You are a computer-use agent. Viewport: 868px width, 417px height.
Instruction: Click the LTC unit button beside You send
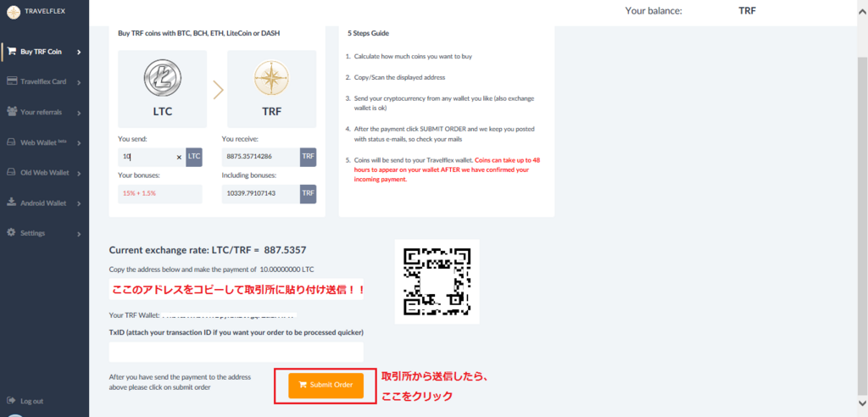click(x=194, y=157)
